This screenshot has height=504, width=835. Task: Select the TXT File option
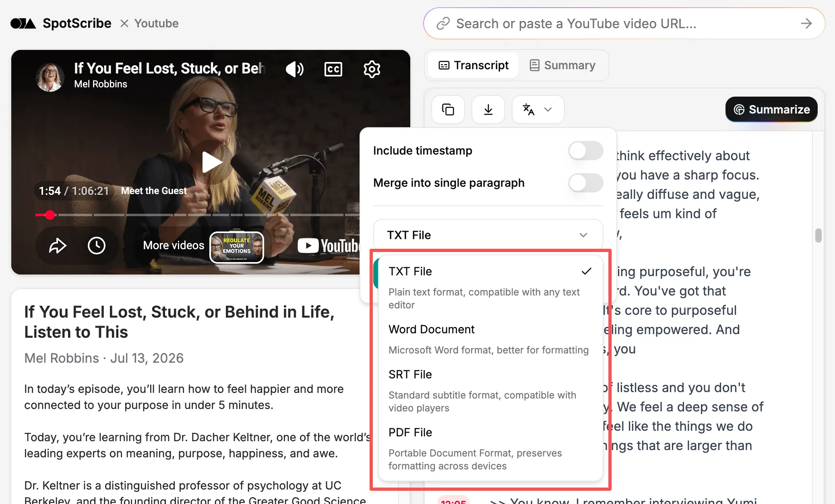click(x=490, y=287)
